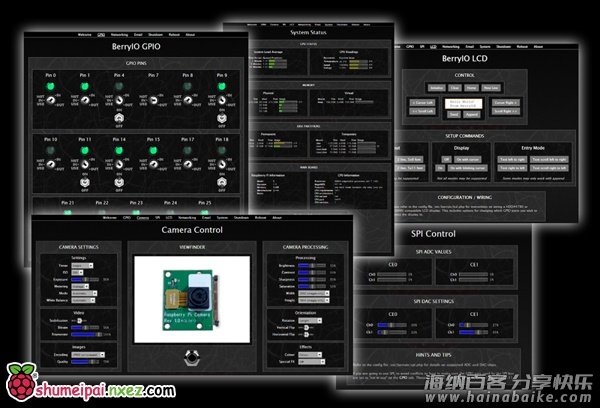Viewport: 600px width, 408px height.
Task: Click the Pin 15 green status LED
Action: coord(153,150)
